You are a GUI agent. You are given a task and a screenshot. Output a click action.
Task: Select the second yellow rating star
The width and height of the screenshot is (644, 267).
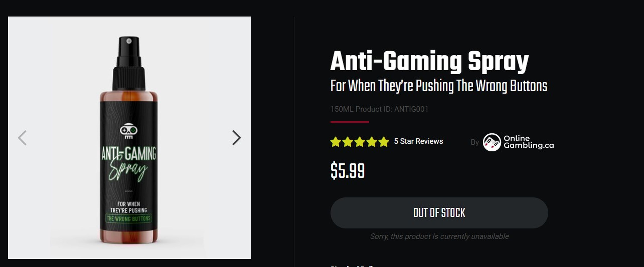coord(347,142)
